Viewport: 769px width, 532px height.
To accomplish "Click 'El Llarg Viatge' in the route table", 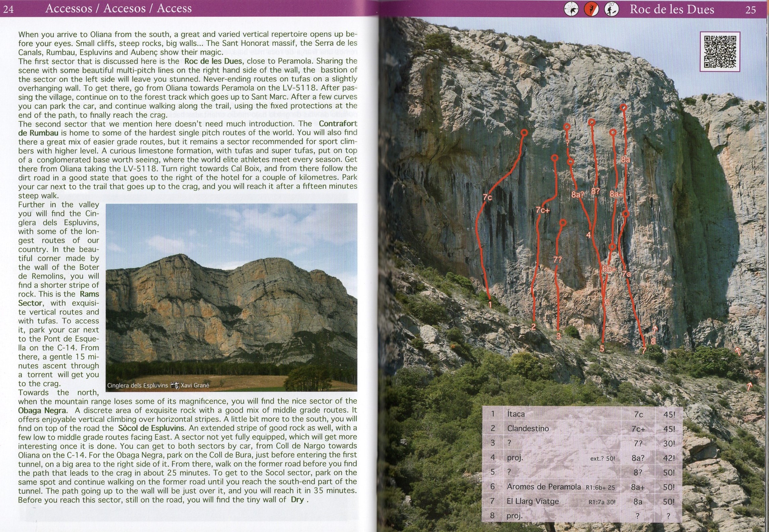I will (x=533, y=501).
